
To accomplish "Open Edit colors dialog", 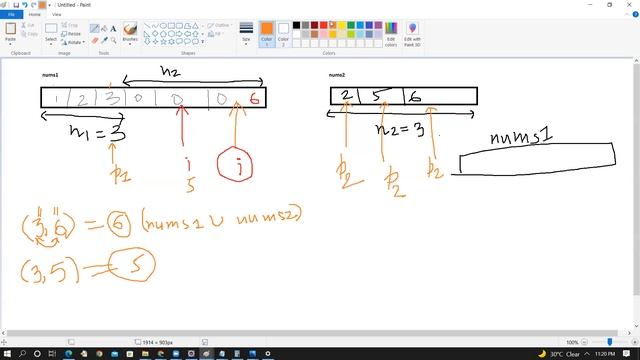I will point(391,34).
